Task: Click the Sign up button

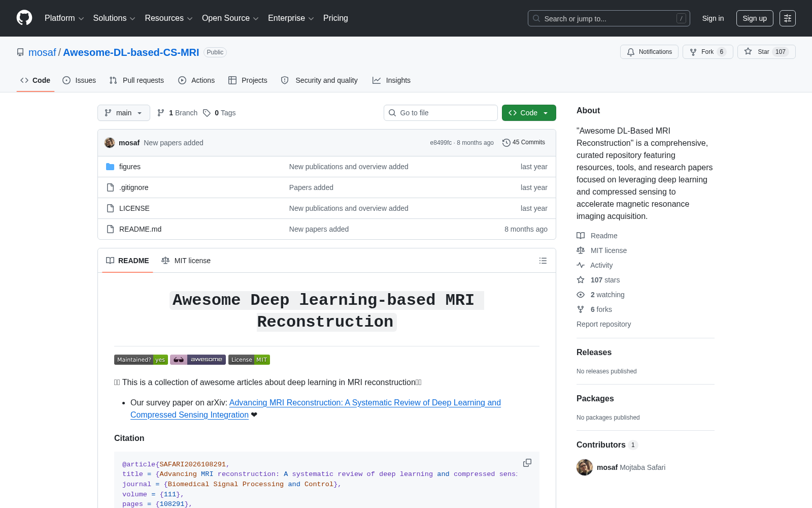Action: pyautogui.click(x=755, y=18)
